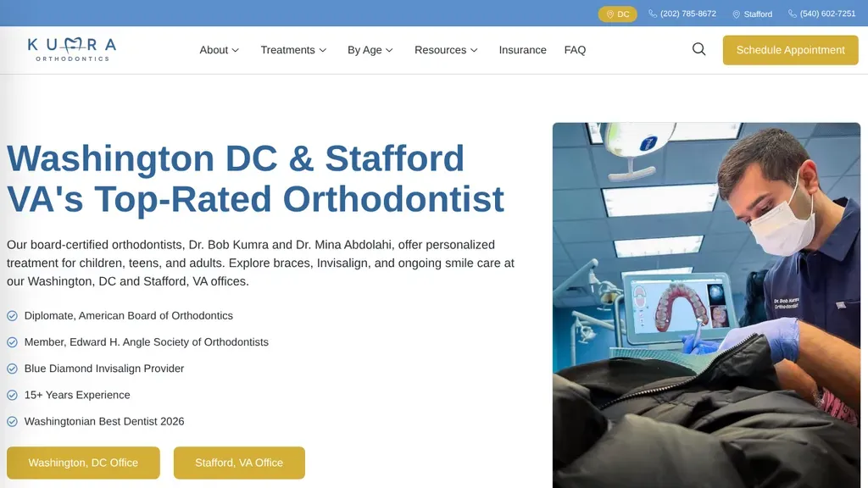
Task: Expand the By Age dropdown menu
Action: [x=370, y=50]
